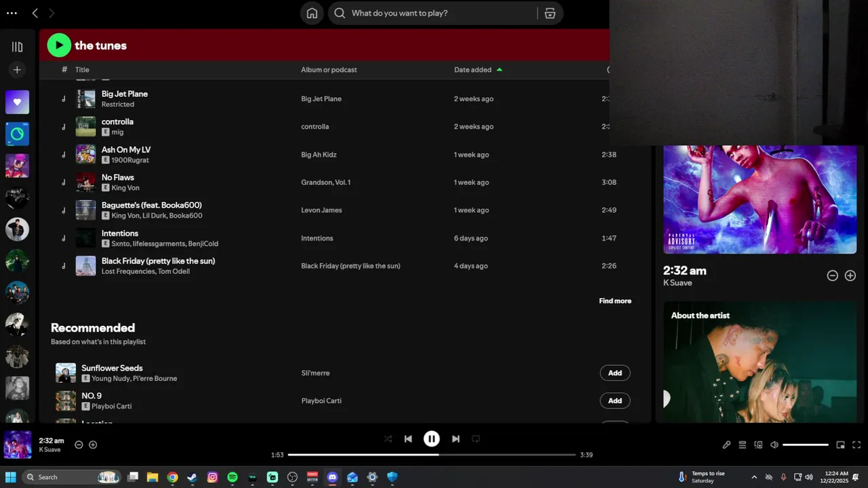Open song controlla title

coord(117,121)
